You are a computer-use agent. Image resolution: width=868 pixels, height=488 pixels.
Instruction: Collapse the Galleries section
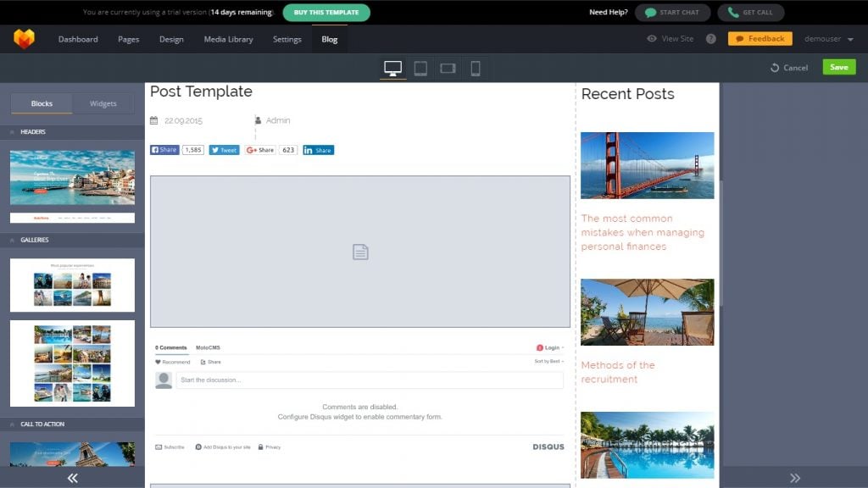pyautogui.click(x=13, y=241)
